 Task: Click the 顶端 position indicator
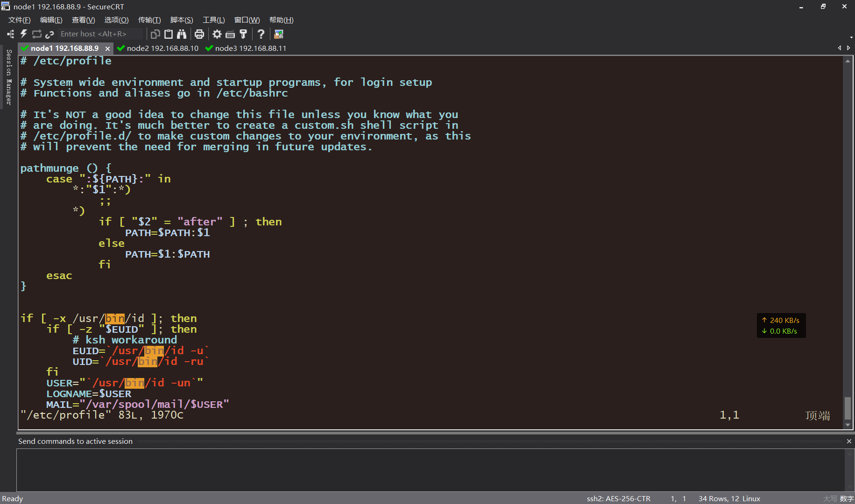point(818,415)
